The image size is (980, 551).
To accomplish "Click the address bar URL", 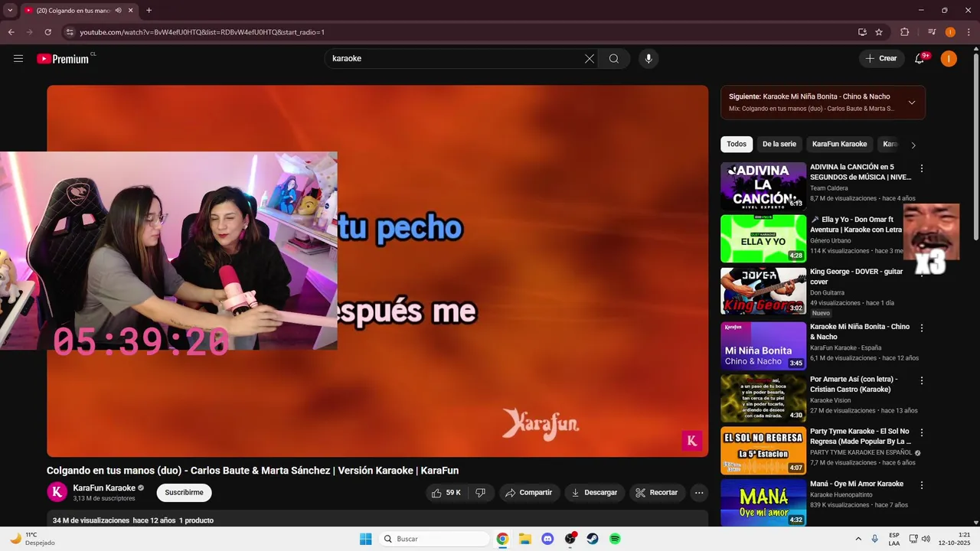I will coord(202,32).
